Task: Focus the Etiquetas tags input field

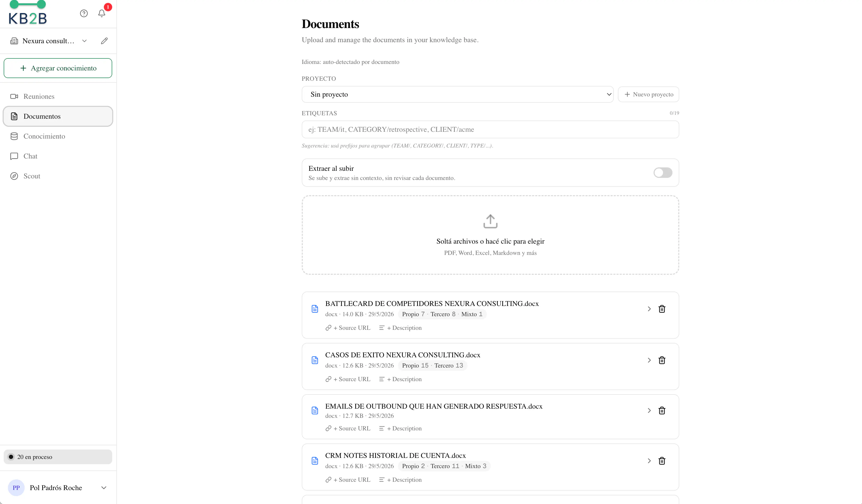Action: (x=490, y=129)
